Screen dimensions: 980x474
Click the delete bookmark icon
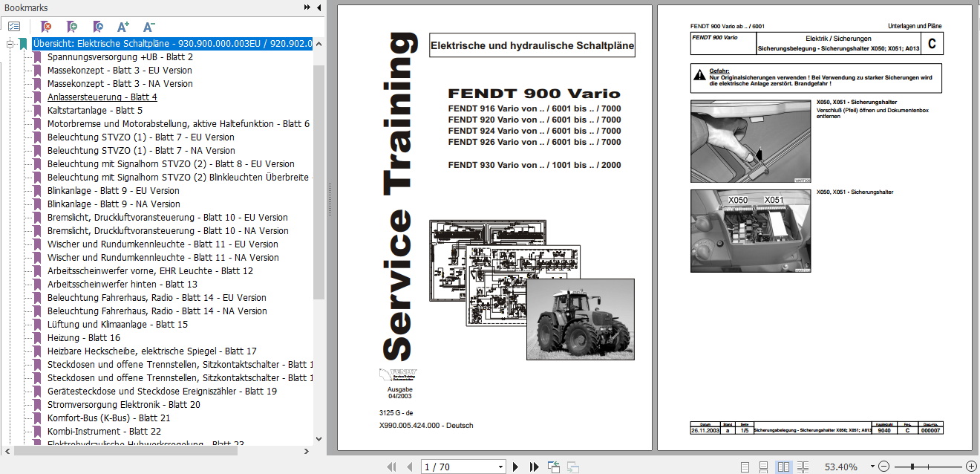[x=46, y=26]
